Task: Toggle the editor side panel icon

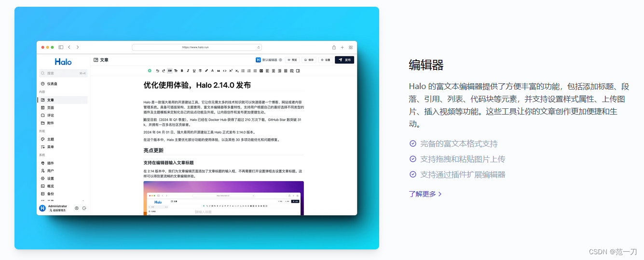Action: pyautogui.click(x=298, y=71)
